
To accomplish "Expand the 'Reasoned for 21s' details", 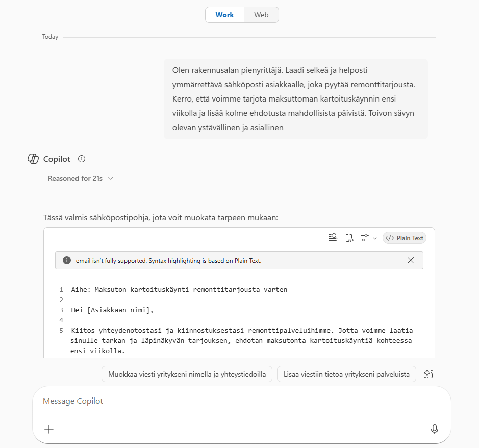I will (81, 178).
